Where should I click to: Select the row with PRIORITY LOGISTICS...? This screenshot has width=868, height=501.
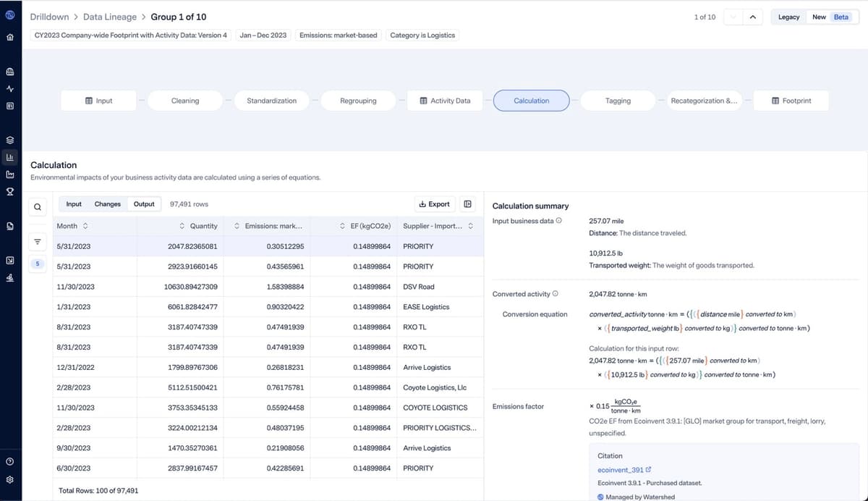[x=267, y=428]
